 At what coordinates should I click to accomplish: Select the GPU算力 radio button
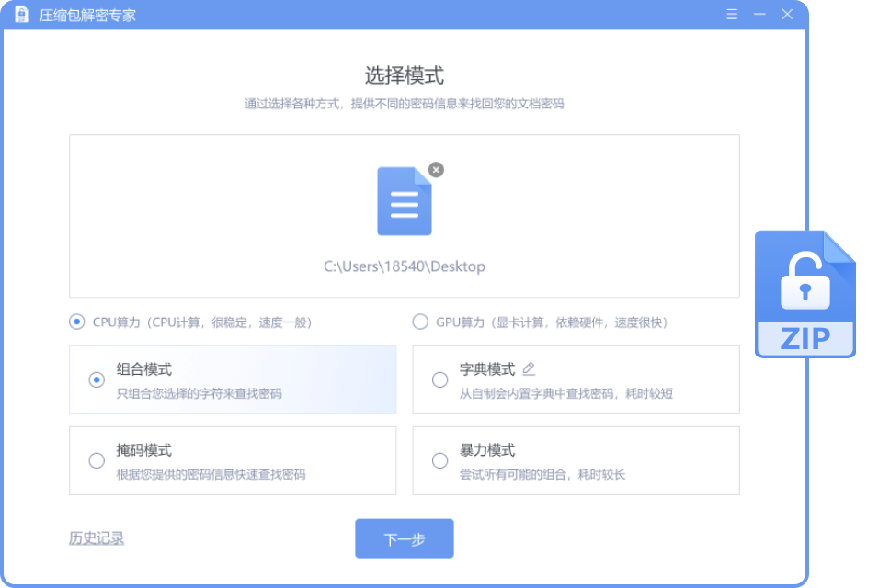click(x=420, y=322)
